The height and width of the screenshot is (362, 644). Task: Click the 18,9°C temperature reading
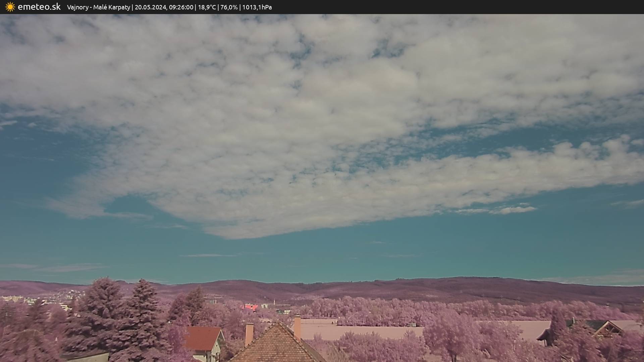pyautogui.click(x=207, y=7)
